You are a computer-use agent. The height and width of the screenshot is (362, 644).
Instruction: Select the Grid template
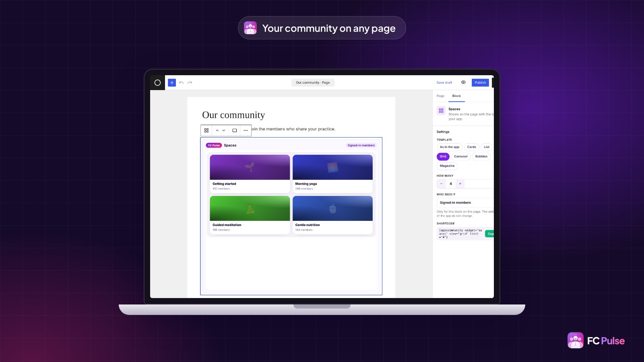click(443, 156)
